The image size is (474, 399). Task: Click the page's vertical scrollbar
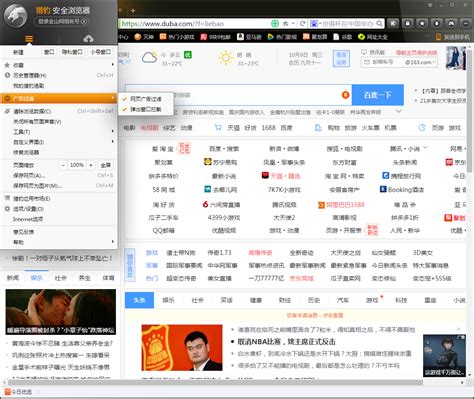[x=470, y=112]
